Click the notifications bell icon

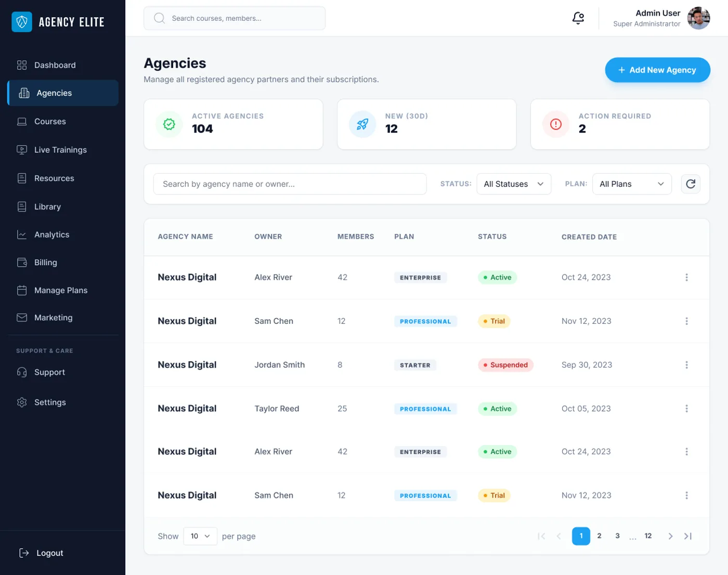[578, 18]
